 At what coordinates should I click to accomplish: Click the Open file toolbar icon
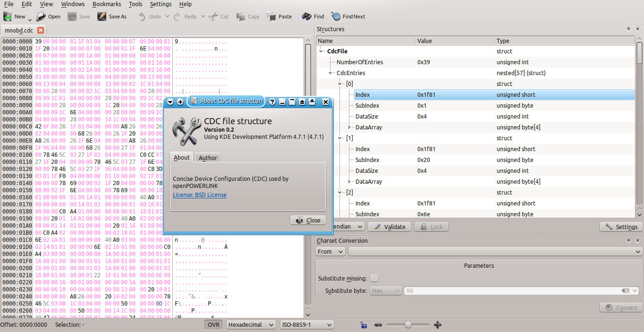pos(41,17)
